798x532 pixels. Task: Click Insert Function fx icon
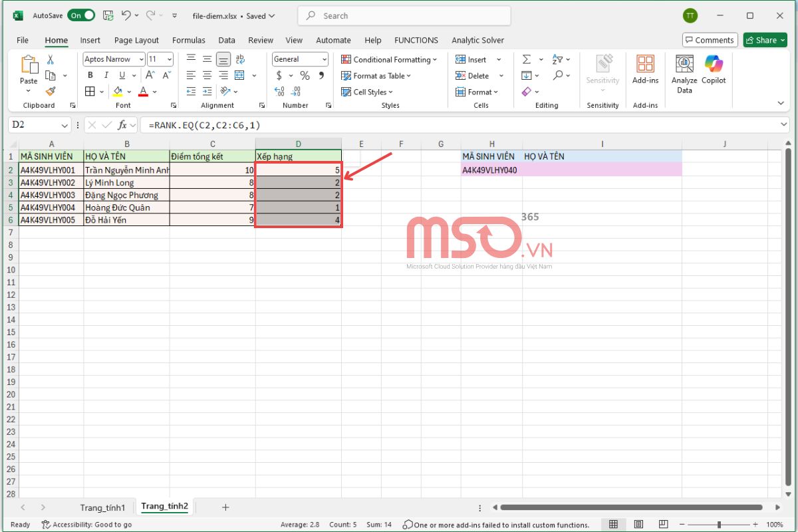[x=122, y=125]
